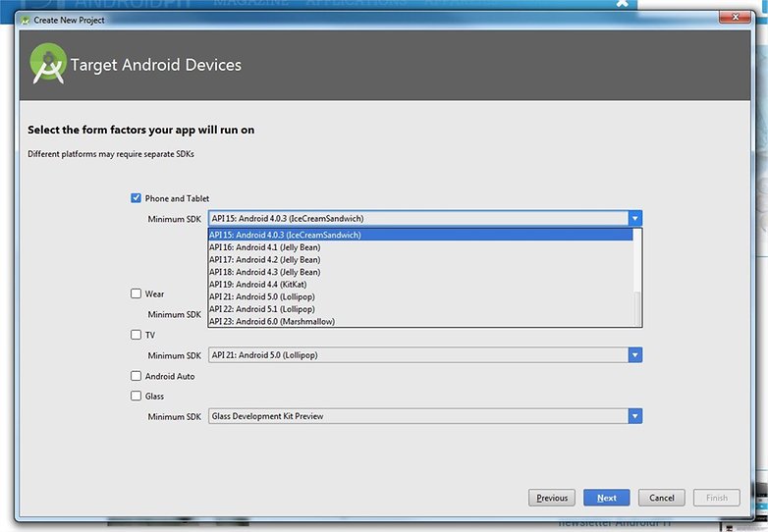Check the Android Auto checkbox
768x532 pixels.
click(136, 375)
